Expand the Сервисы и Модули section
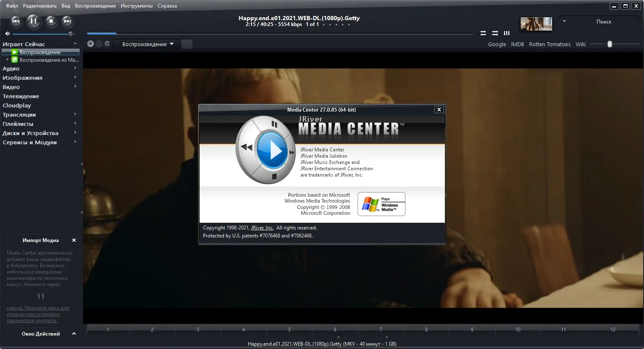Screen dimensions: 644x349 click(75, 142)
